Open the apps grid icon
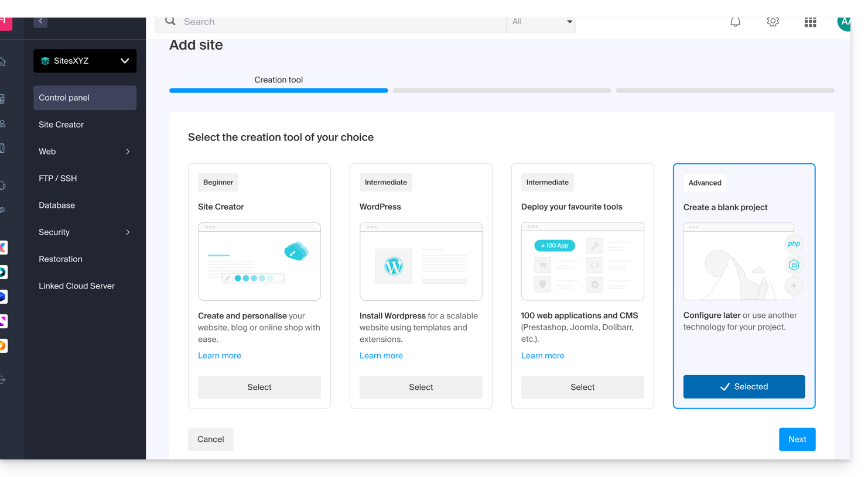868x477 pixels. point(810,22)
